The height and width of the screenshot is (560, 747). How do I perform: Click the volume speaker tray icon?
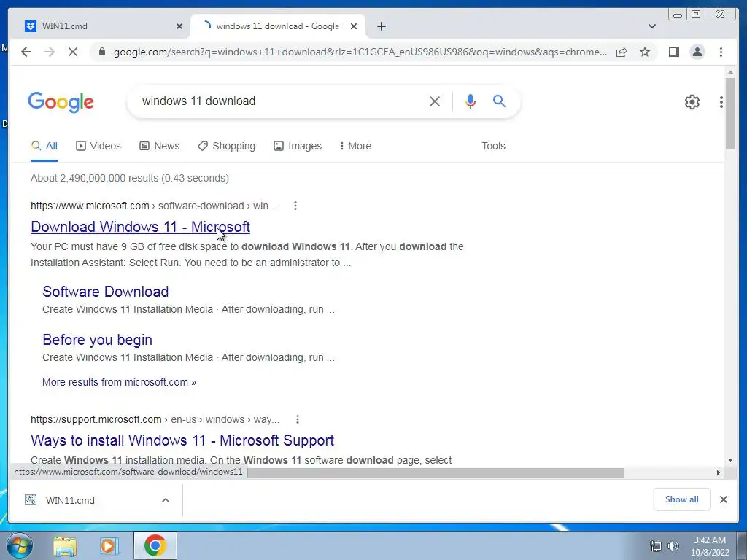click(673, 546)
